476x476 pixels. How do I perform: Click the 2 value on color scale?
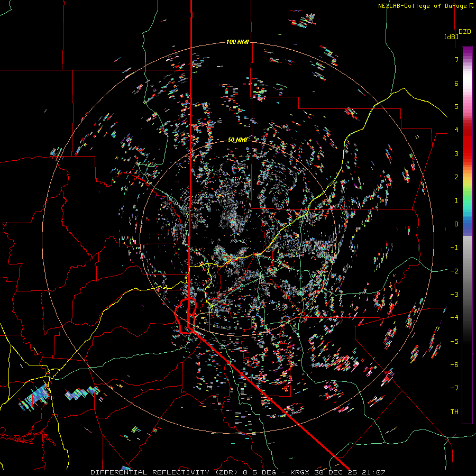pos(456,177)
